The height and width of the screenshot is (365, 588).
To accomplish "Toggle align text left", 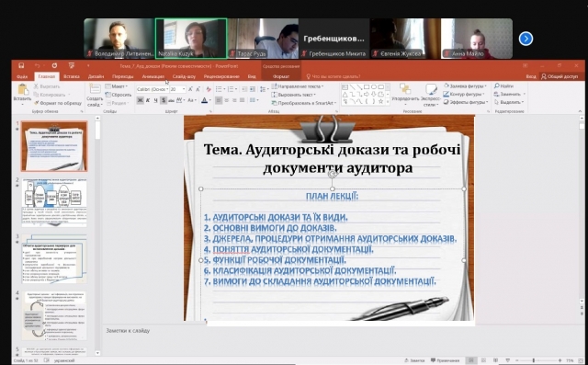I will (219, 100).
